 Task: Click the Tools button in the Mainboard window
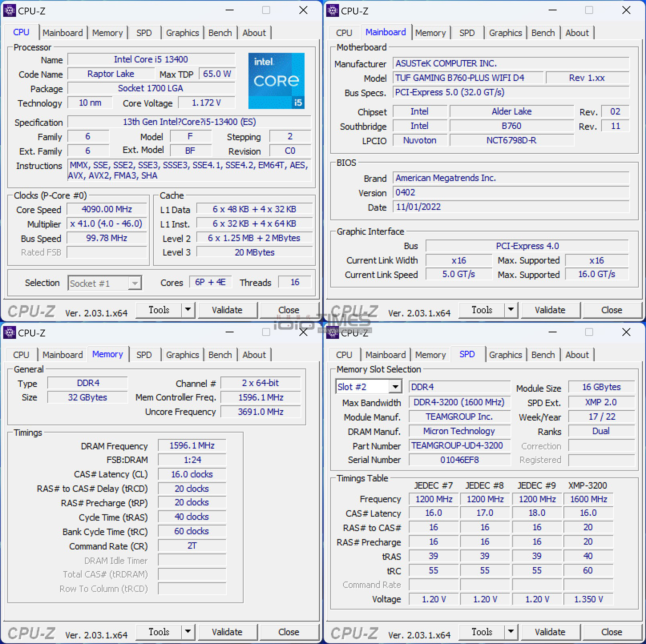click(x=482, y=310)
